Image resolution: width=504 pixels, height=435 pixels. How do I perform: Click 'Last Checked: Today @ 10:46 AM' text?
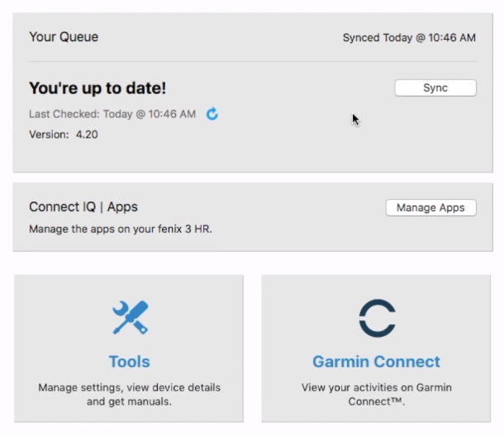click(112, 114)
